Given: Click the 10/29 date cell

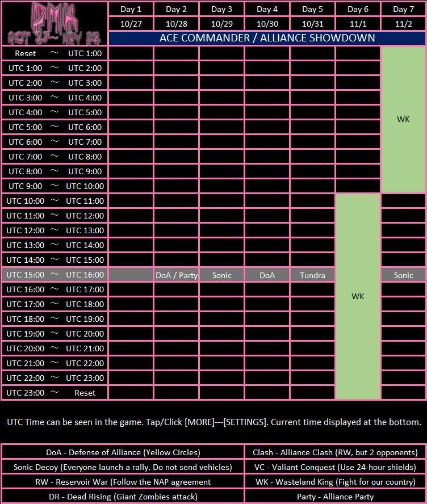Looking at the screenshot, I should pos(221,23).
